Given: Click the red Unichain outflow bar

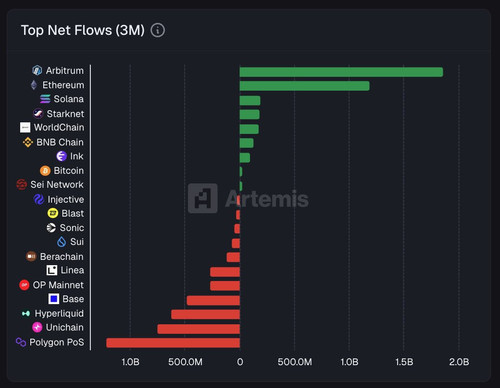Looking at the screenshot, I should pos(199,329).
